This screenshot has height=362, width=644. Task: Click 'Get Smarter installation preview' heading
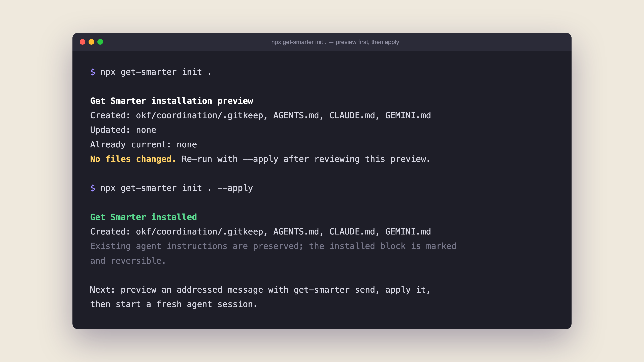(x=171, y=101)
